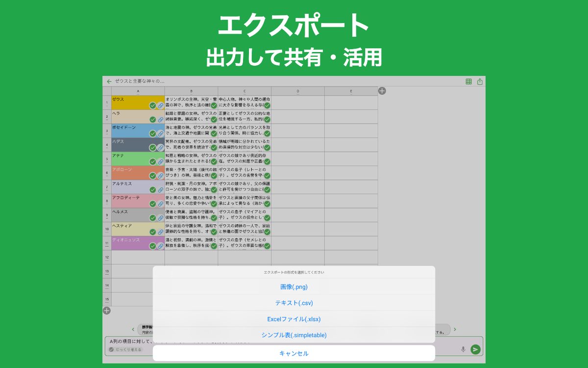Select cell ゼウスの息子（レトーとの in column C

(245, 173)
